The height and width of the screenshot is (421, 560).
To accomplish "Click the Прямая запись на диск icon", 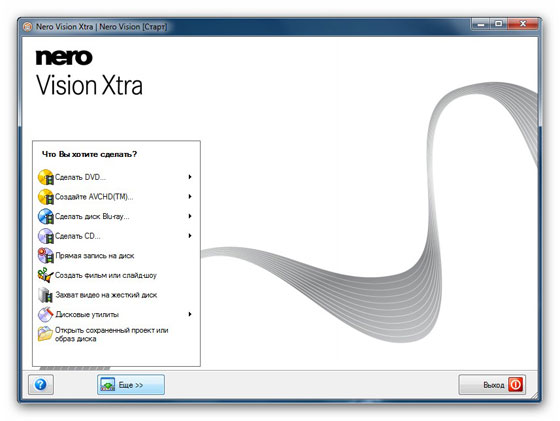I will point(46,256).
